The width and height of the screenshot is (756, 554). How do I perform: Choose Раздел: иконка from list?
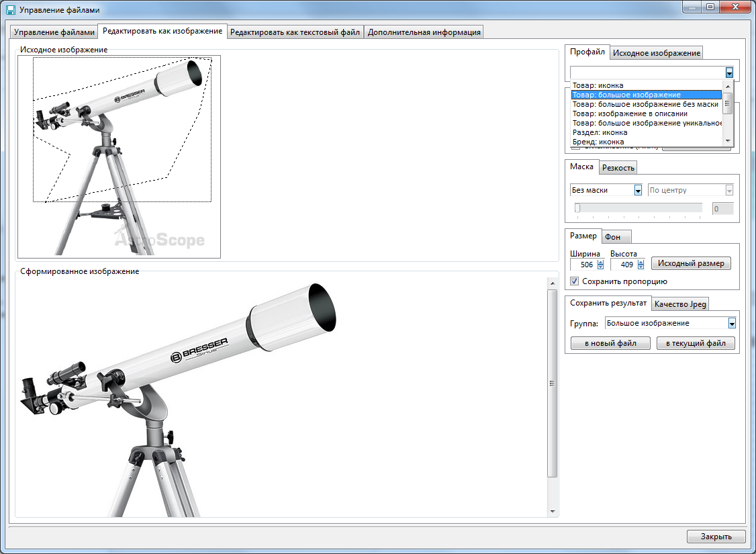[x=646, y=132]
